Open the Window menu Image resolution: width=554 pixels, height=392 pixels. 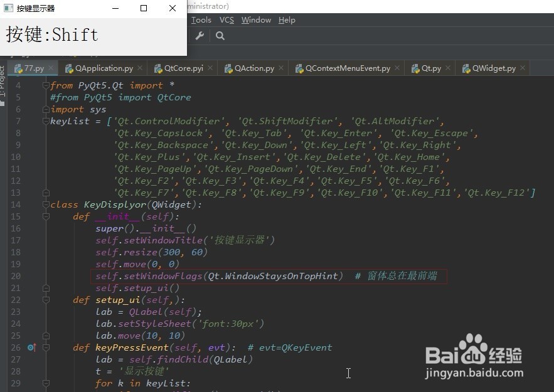coord(256,20)
